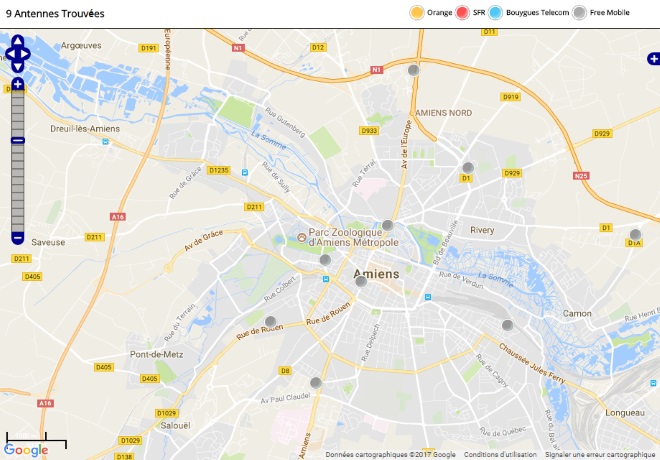This screenshot has width=660, height=460.
Task: Open the Conditions d'utilisation link
Action: click(x=500, y=455)
